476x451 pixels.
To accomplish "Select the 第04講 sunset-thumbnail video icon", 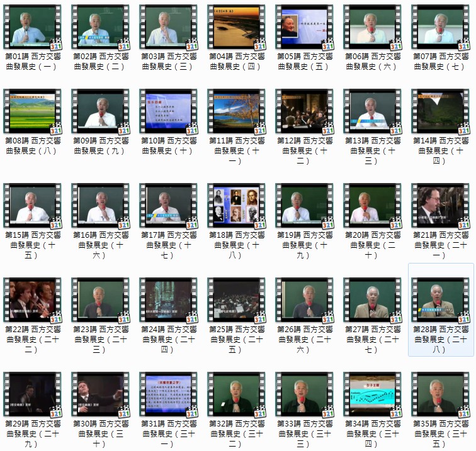I will tap(236, 27).
